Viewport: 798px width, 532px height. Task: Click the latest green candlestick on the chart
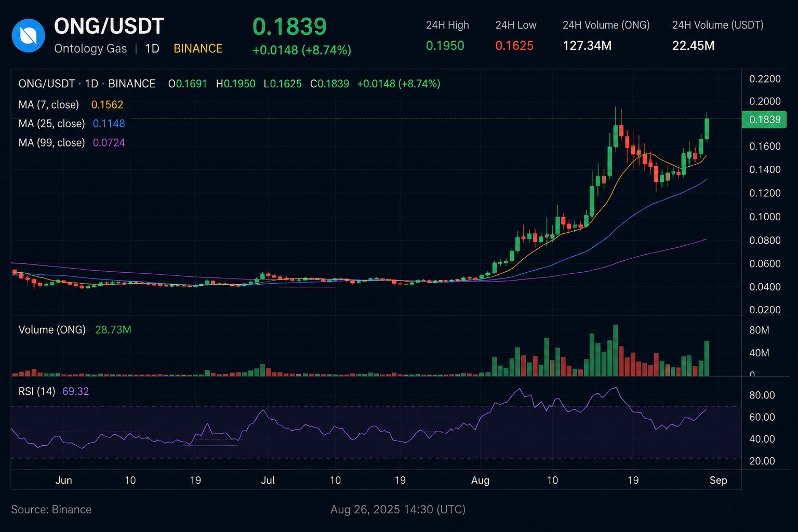click(x=707, y=128)
